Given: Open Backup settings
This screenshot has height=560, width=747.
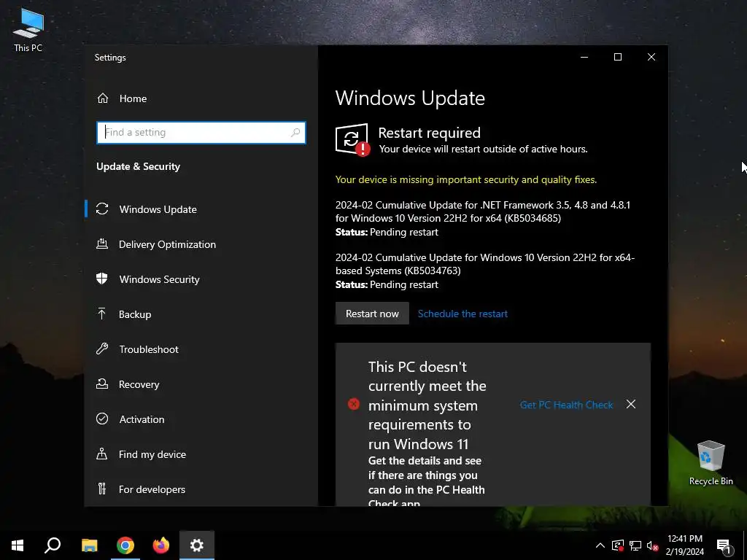Looking at the screenshot, I should pyautogui.click(x=201, y=314).
